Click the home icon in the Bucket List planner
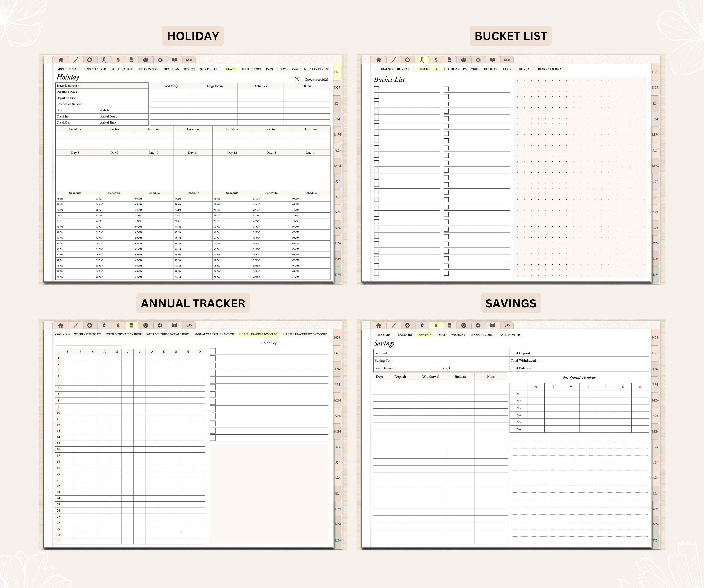Screen dimensions: 704x588 (x=379, y=60)
